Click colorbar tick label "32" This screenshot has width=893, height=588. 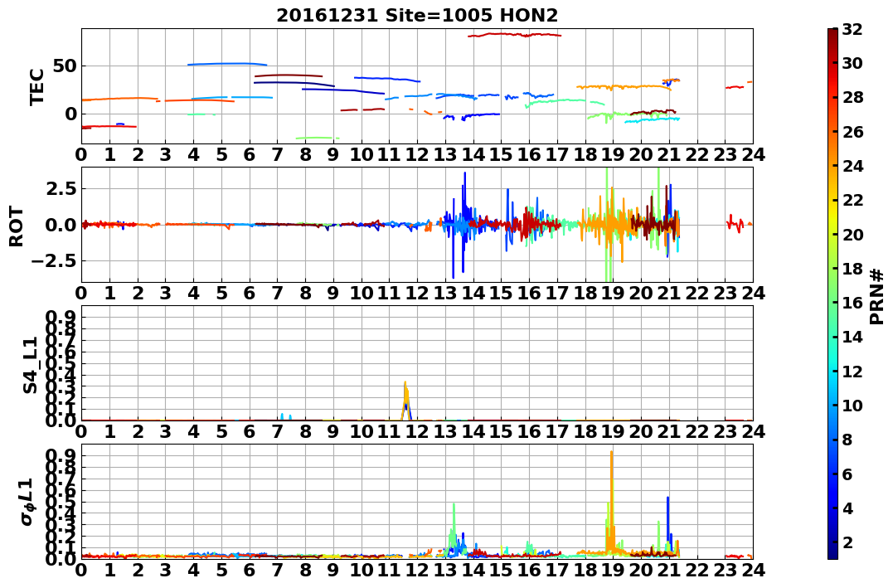[852, 29]
